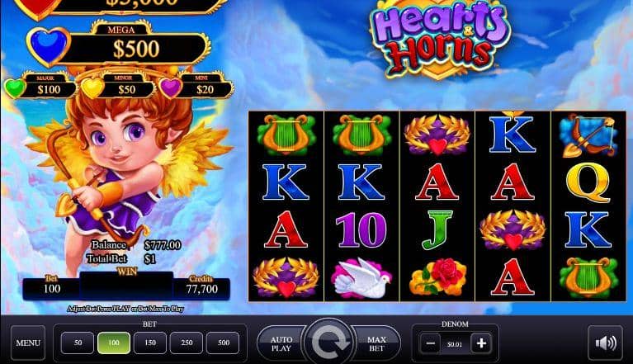Viewport: 633px width, 364px height.
Task: Mute sound with the speaker icon
Action: (605, 343)
